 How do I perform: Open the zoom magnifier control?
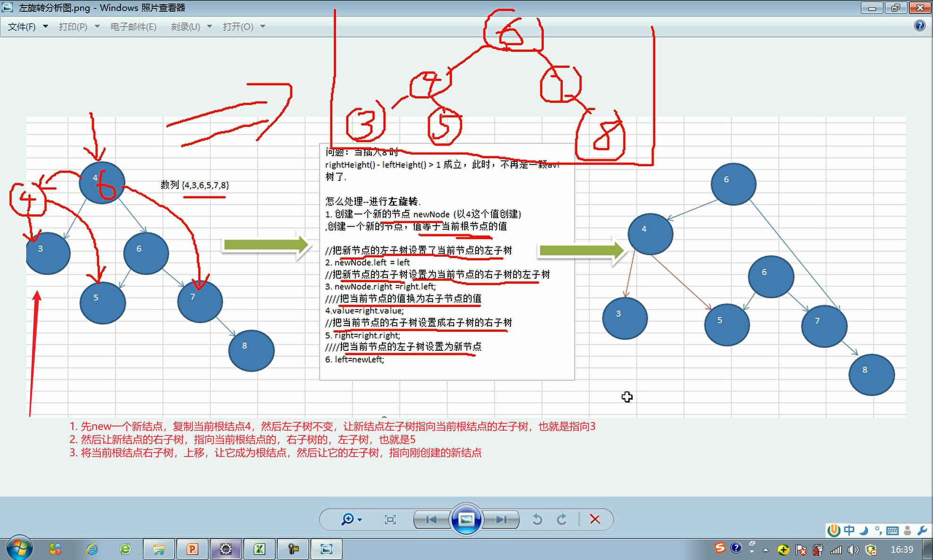click(x=347, y=519)
